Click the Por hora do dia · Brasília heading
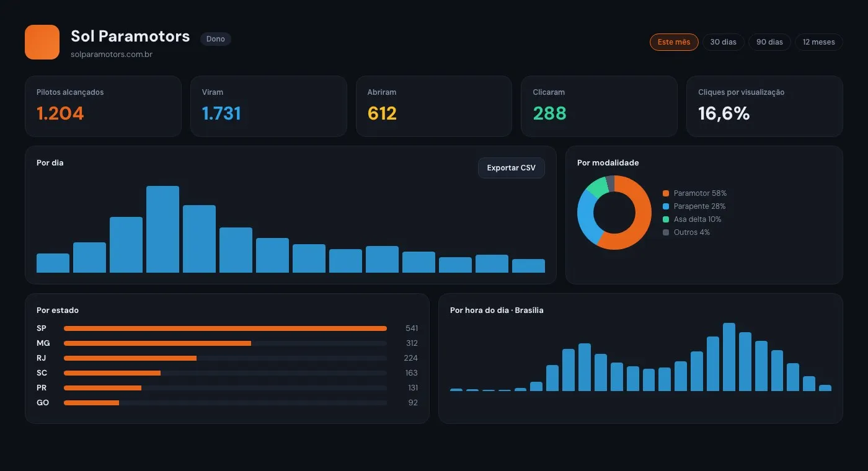868x471 pixels. (x=497, y=310)
